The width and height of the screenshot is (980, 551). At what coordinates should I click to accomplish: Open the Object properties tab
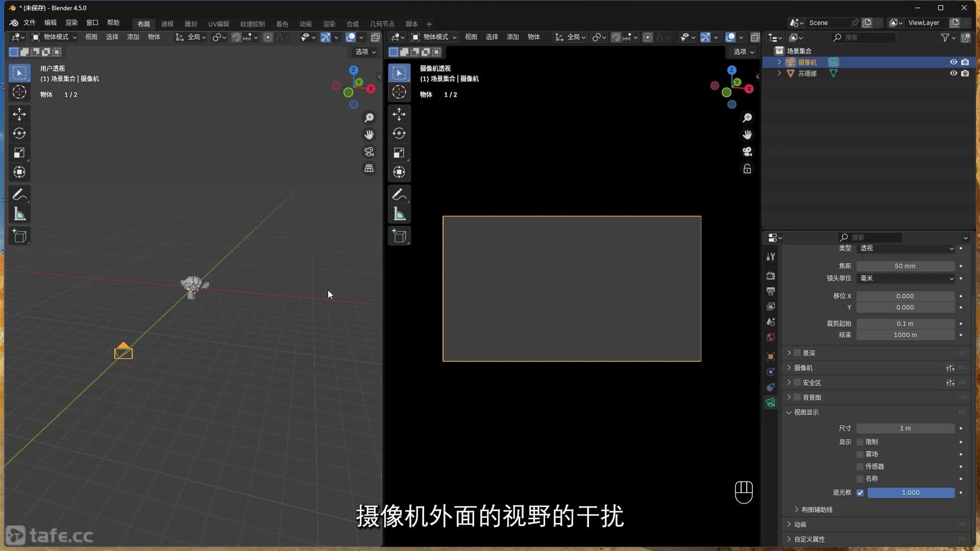click(x=771, y=357)
